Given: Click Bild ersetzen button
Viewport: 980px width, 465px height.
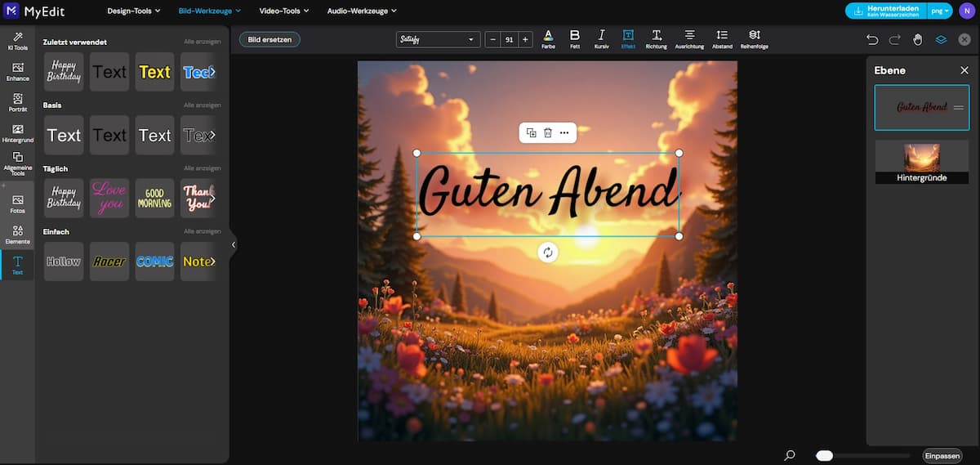Looking at the screenshot, I should pyautogui.click(x=269, y=39).
